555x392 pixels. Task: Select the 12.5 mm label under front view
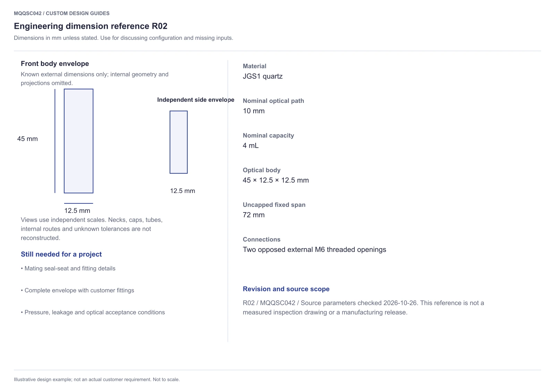pos(77,210)
